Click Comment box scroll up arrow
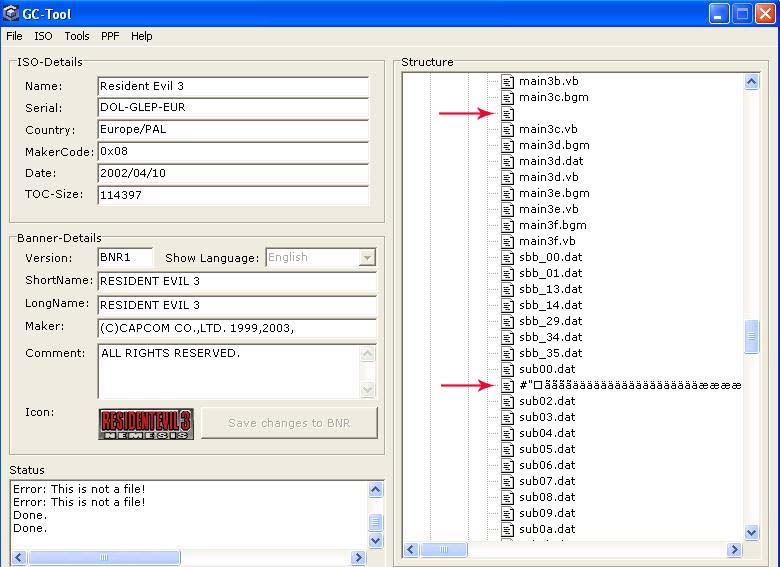This screenshot has height=567, width=780. [368, 354]
